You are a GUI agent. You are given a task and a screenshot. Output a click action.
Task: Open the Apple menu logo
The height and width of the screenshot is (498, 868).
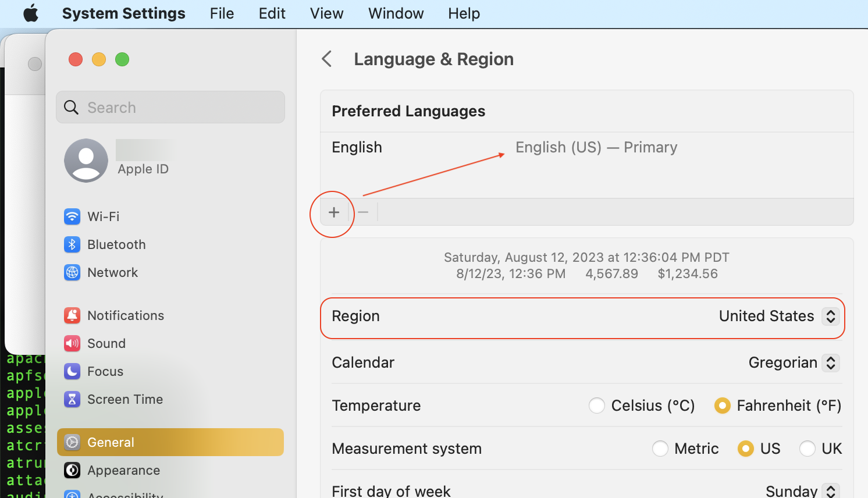coord(31,13)
